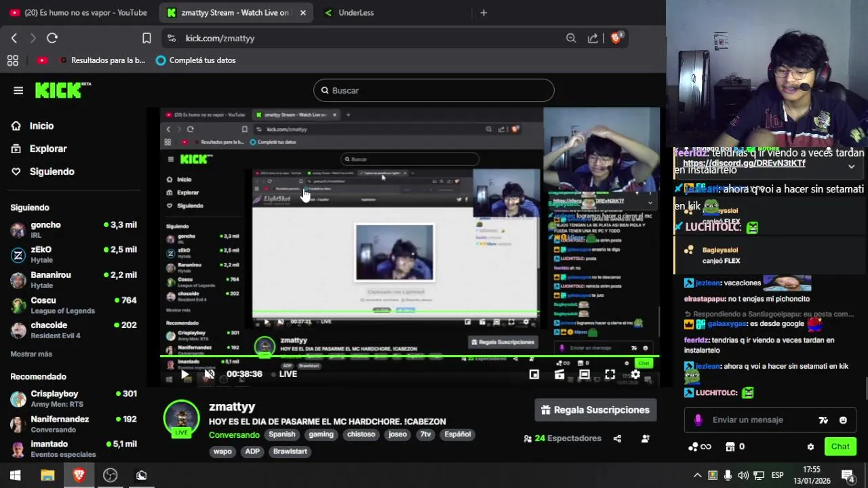Toggle theater mode in the player
Screen dimensions: 868x488
[585, 374]
